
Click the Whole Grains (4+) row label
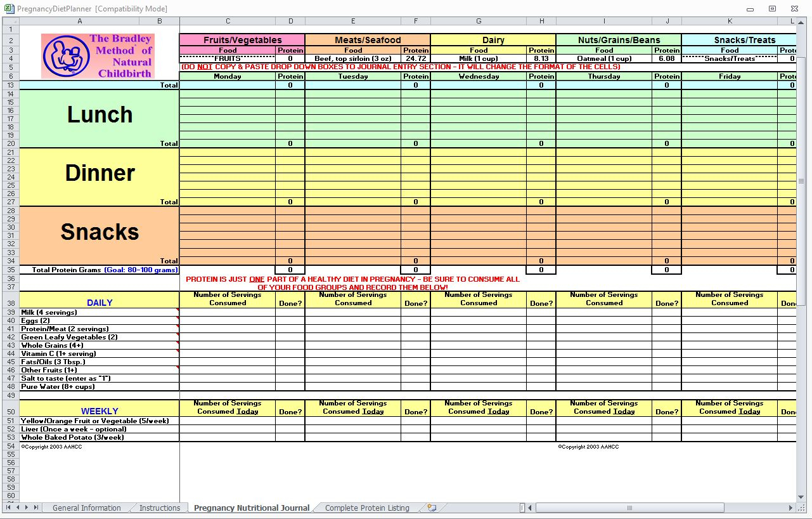point(52,345)
